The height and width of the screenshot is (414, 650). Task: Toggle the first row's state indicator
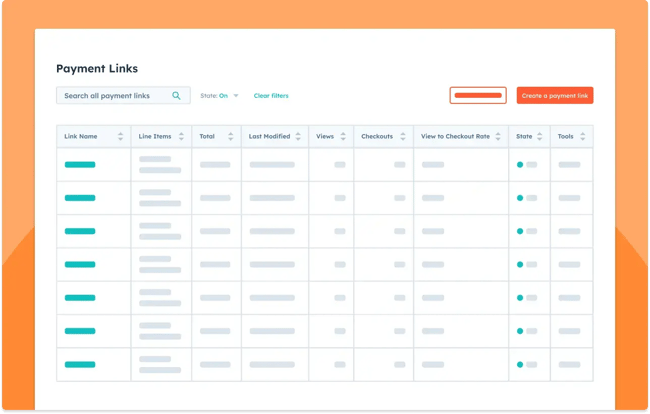(520, 164)
